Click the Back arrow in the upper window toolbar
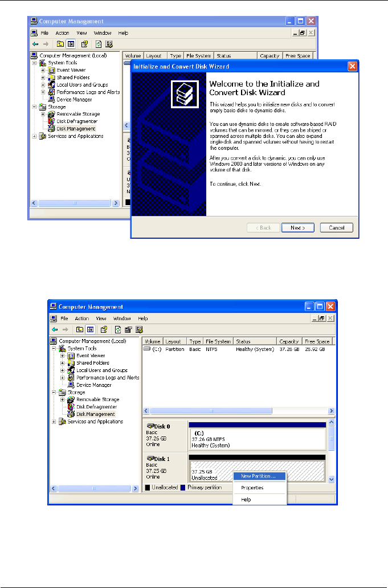Screen dimensions: 388x588 coord(35,44)
